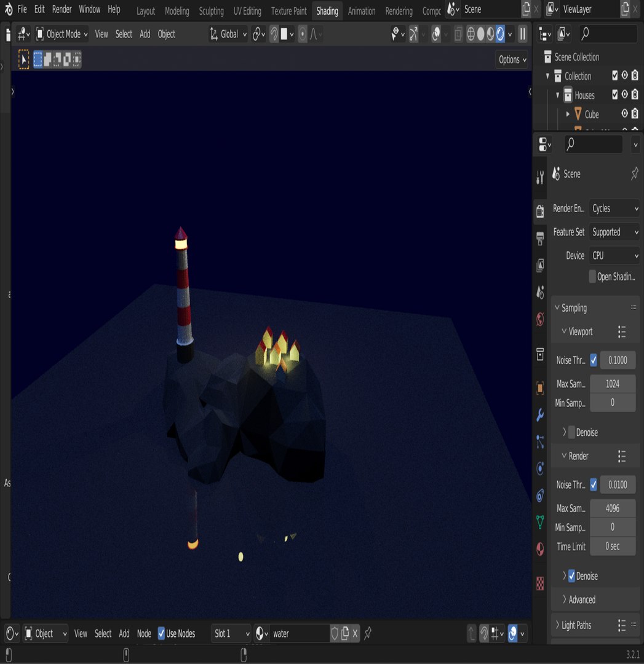Disable Viewport Noise Threshold checkbox
644x664 pixels.
point(593,360)
